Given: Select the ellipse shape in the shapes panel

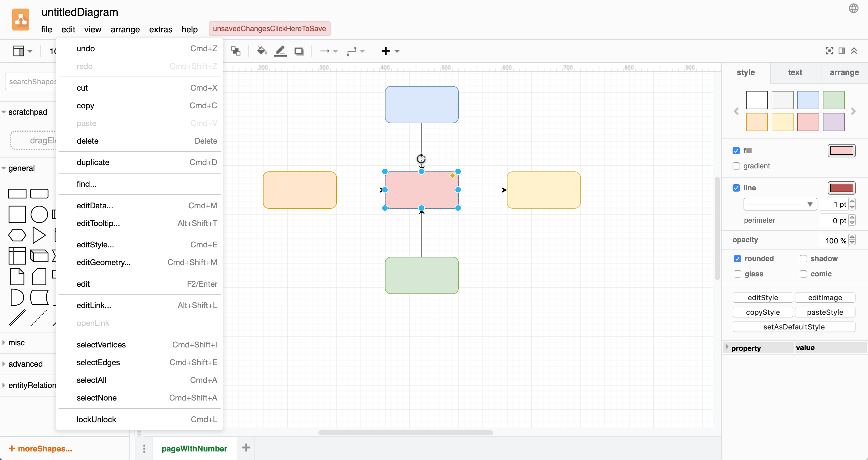Looking at the screenshot, I should (39, 214).
